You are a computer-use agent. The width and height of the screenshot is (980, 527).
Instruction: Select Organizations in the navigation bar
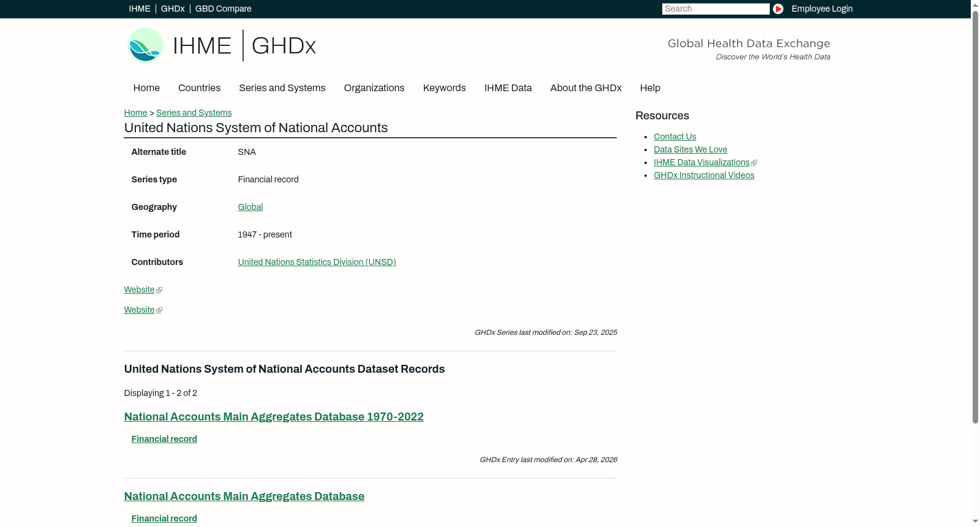point(374,88)
